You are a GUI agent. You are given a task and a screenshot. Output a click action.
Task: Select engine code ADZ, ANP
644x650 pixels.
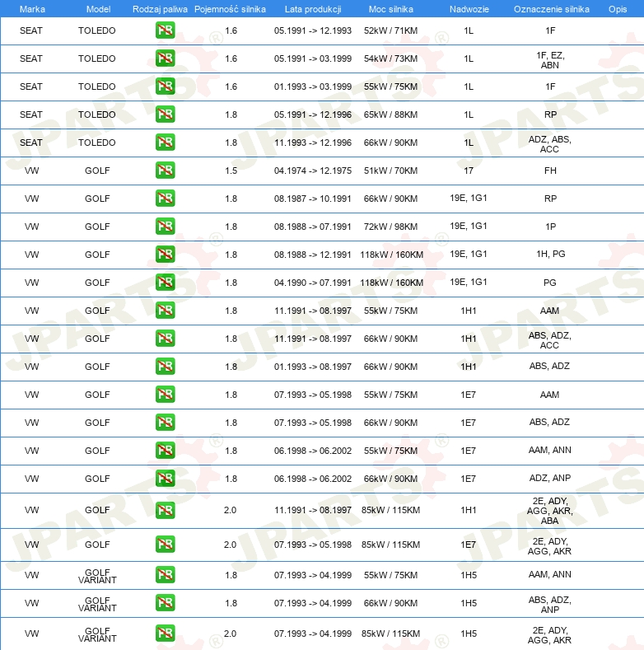point(550,478)
